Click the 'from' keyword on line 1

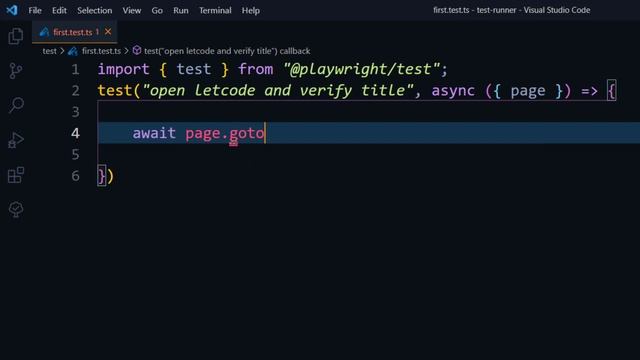256,69
